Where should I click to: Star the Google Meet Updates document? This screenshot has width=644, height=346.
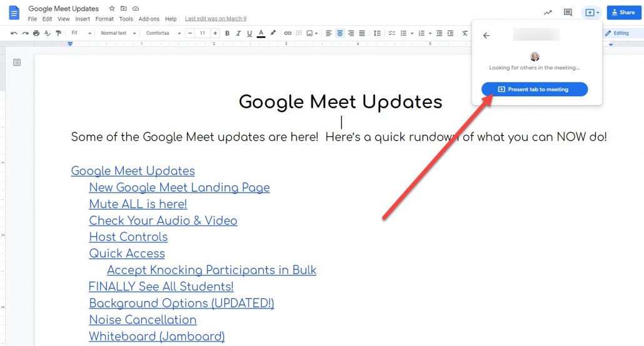(112, 8)
